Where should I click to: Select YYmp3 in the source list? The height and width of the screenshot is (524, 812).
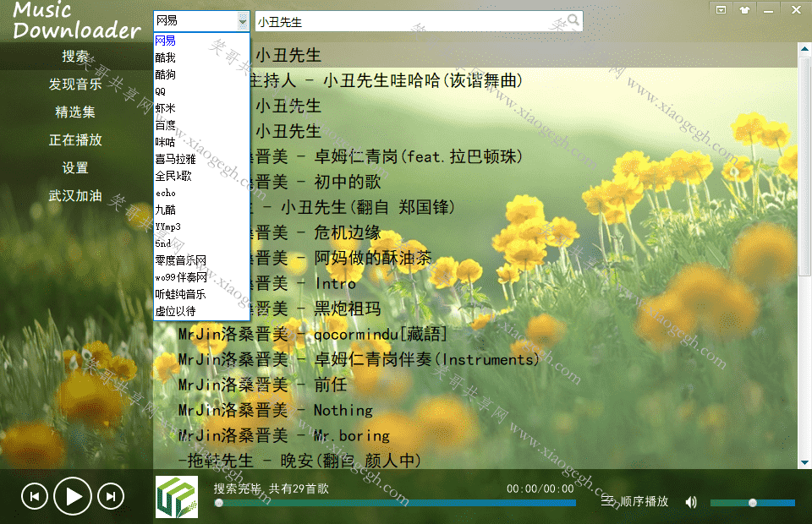pyautogui.click(x=202, y=227)
